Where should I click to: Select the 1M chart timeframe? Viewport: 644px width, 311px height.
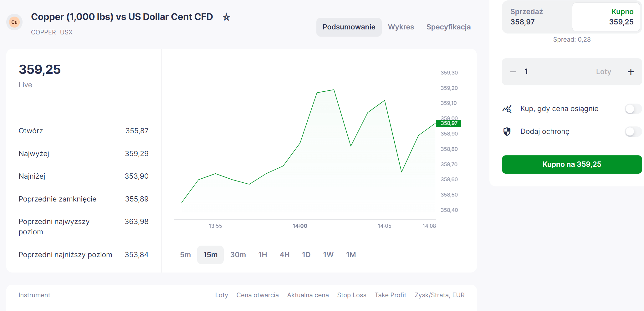(x=351, y=255)
